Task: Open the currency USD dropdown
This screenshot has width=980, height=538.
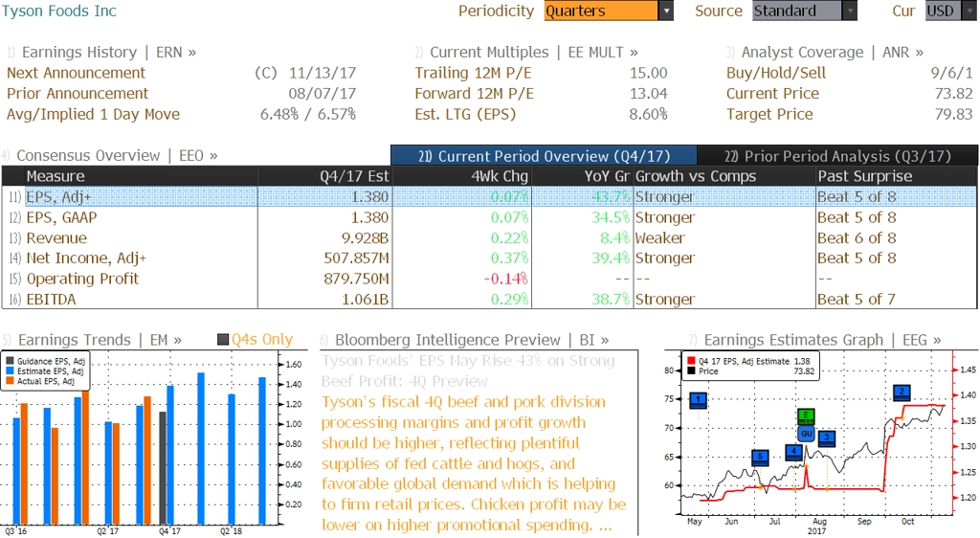Action: point(950,11)
